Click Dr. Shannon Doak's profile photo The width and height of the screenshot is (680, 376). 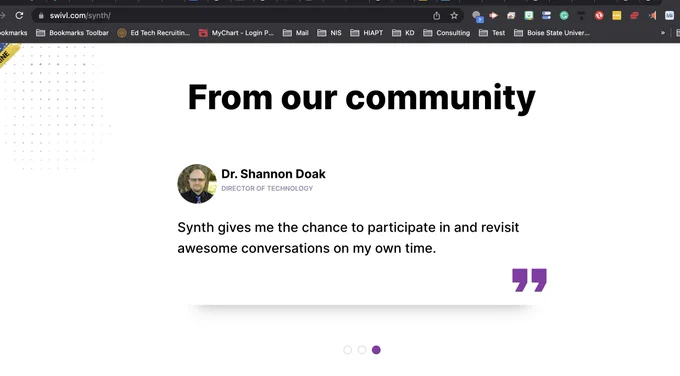pos(197,183)
